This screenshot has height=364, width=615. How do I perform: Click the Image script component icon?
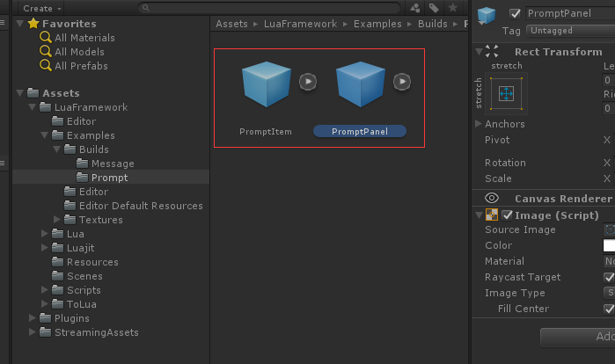pos(492,215)
